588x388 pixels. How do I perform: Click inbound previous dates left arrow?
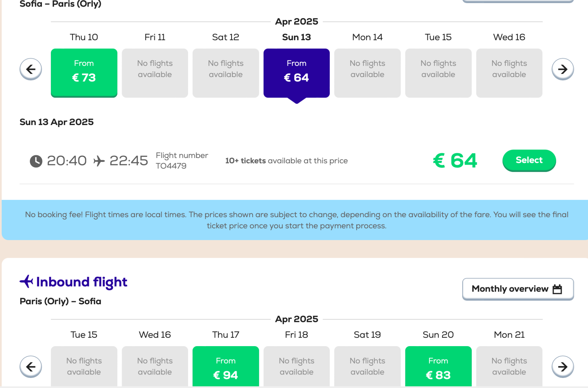pos(31,366)
